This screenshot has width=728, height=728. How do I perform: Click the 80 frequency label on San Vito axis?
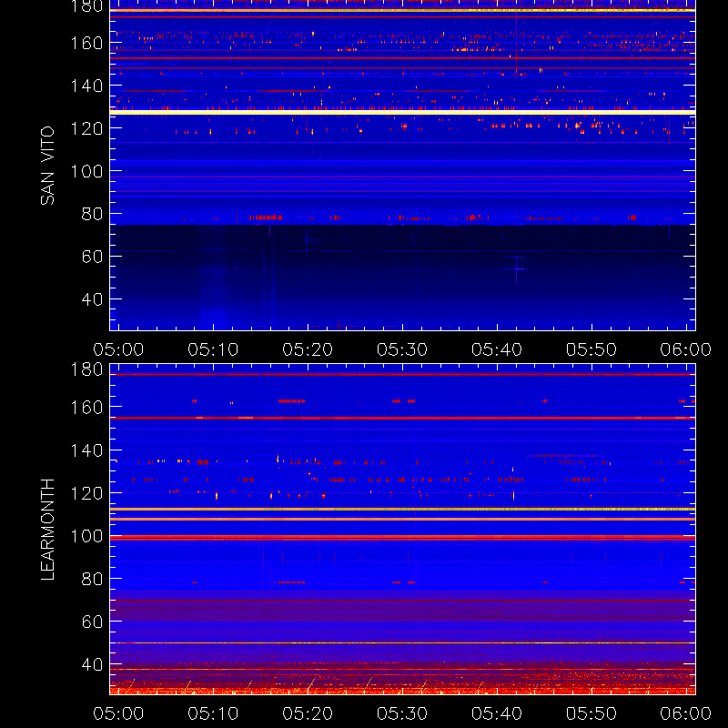click(x=92, y=214)
